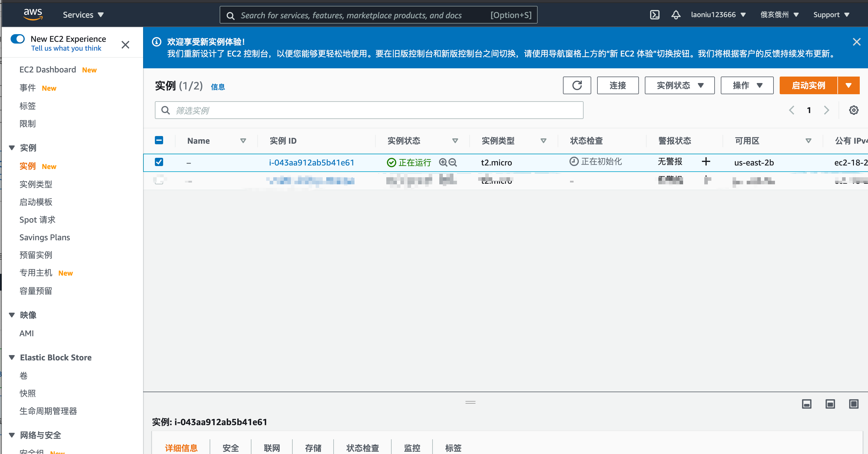
Task: Click zoom-in filter icon beside running status
Action: 443,163
